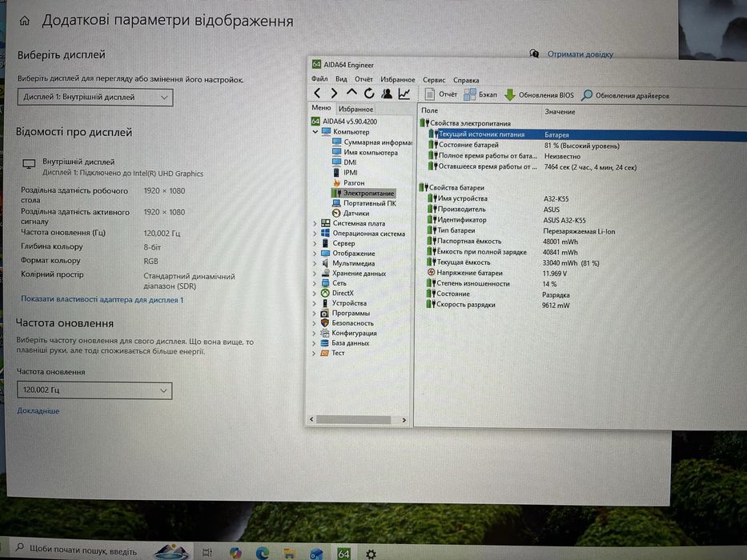Select the IPMI tree item
Viewport: 747px width, 560px height.
tap(344, 172)
